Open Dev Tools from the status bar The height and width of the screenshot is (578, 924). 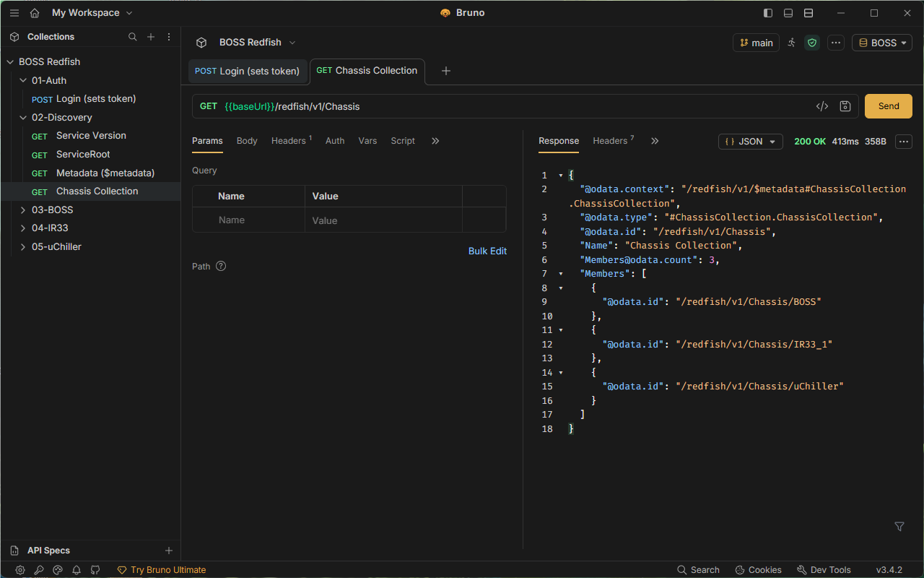(x=824, y=570)
